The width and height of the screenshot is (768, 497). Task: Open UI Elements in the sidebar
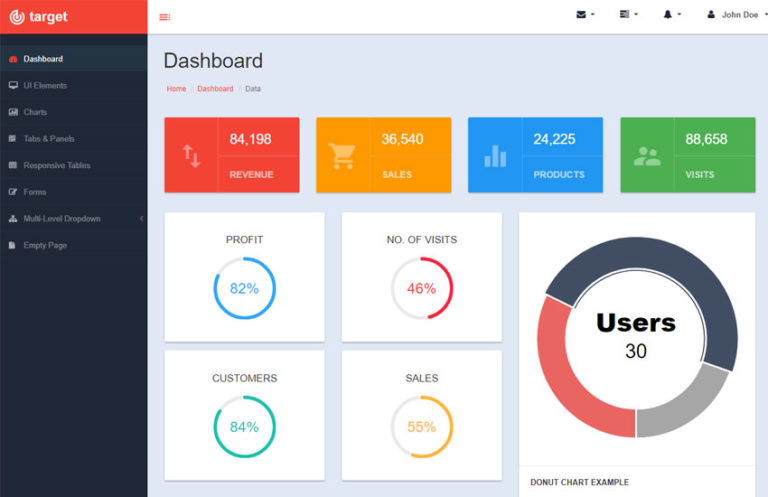[x=45, y=86]
